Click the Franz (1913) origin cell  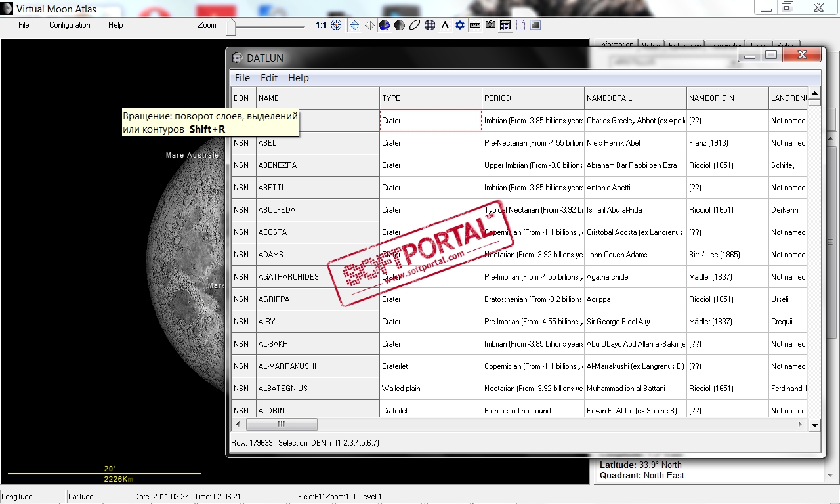pyautogui.click(x=728, y=143)
